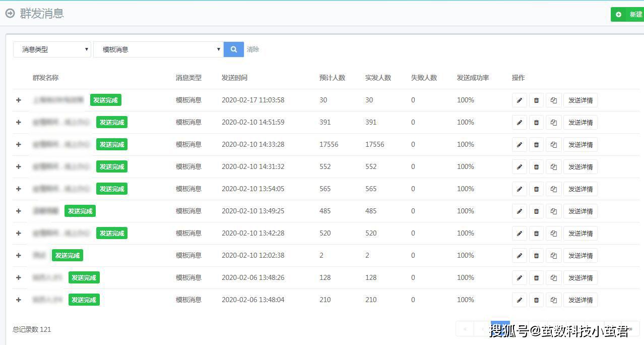This screenshot has width=644, height=345.
Task: Expand the 12:02:38 row details
Action: point(19,255)
